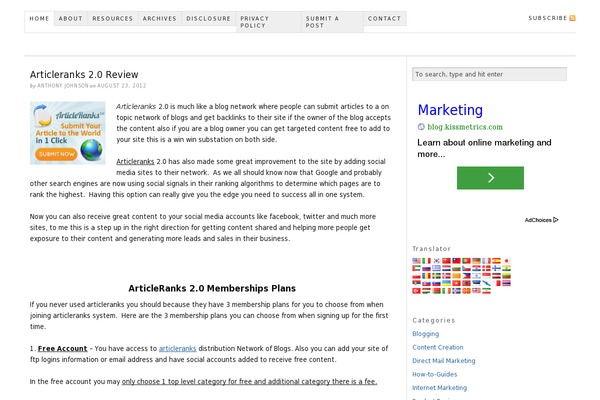
Task: Choose the Bulgaria flag
Action: point(457,268)
